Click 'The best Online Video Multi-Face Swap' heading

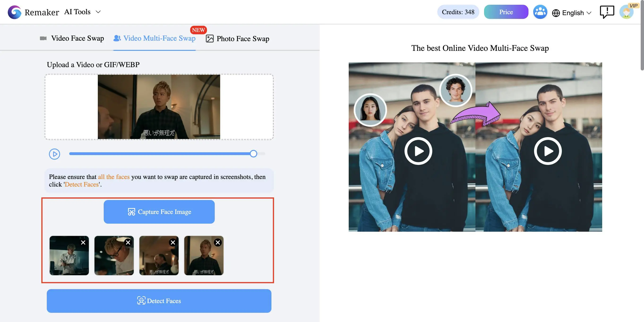coord(480,48)
